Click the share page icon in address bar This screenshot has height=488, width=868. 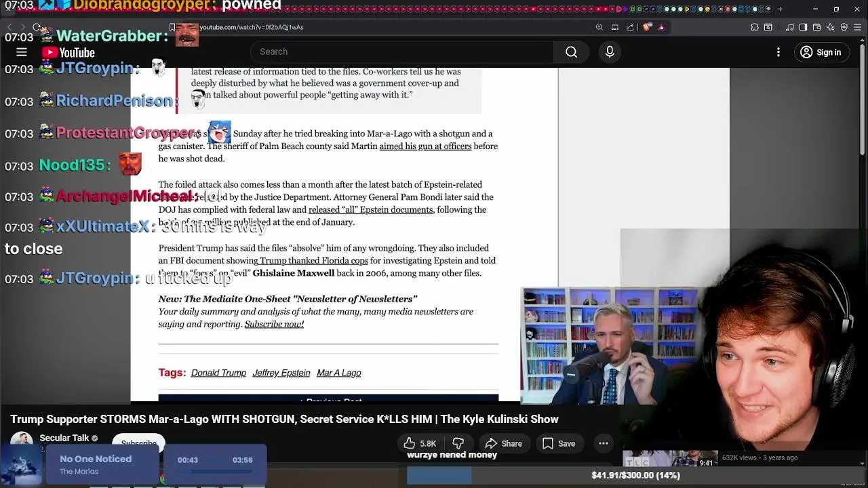[x=631, y=27]
